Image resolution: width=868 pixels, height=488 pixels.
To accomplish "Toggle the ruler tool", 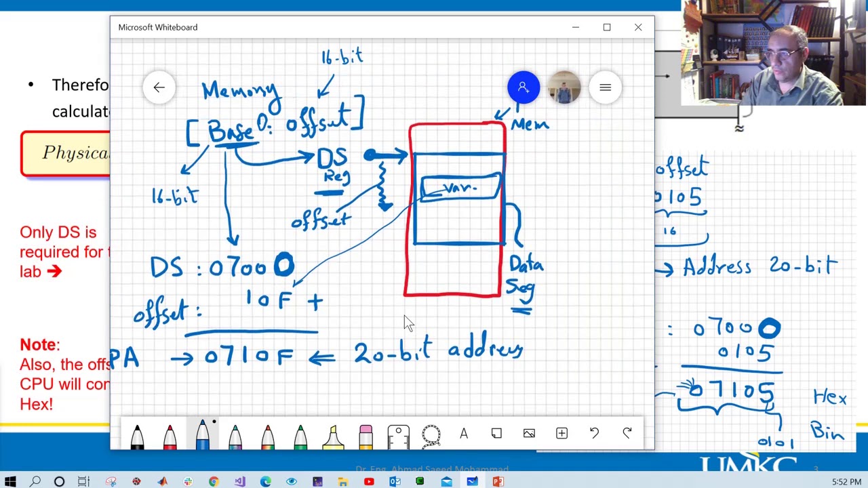I will click(398, 436).
